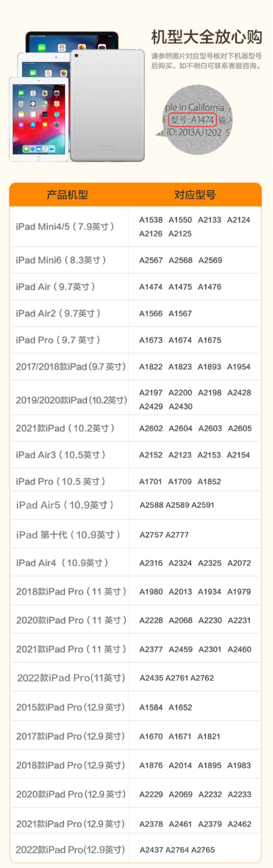This screenshot has width=273, height=868.
Task: Click model number A1567
Action: [180, 313]
